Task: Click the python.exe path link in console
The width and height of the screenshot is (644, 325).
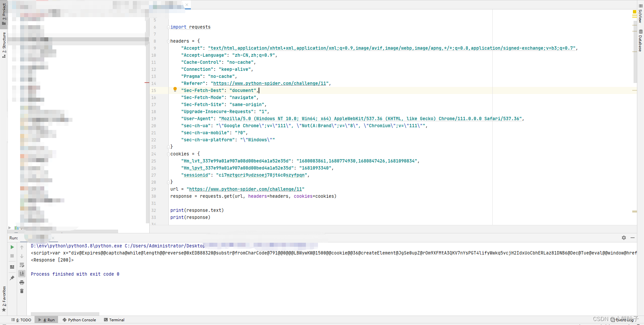Action: (x=76, y=246)
